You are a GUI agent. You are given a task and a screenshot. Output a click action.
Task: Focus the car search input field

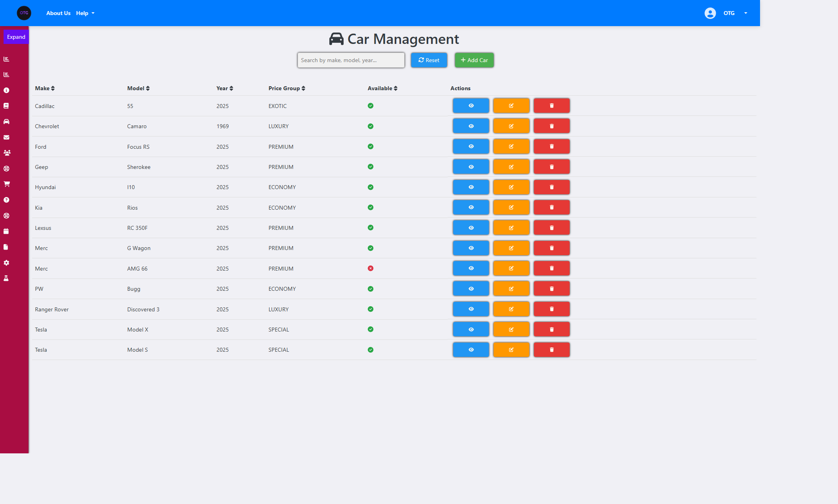tap(351, 60)
